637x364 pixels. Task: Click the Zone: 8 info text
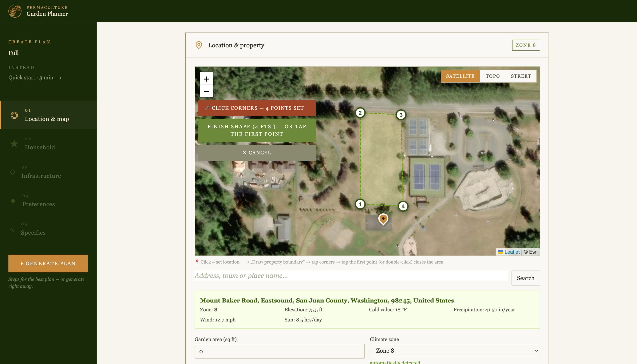pos(209,309)
